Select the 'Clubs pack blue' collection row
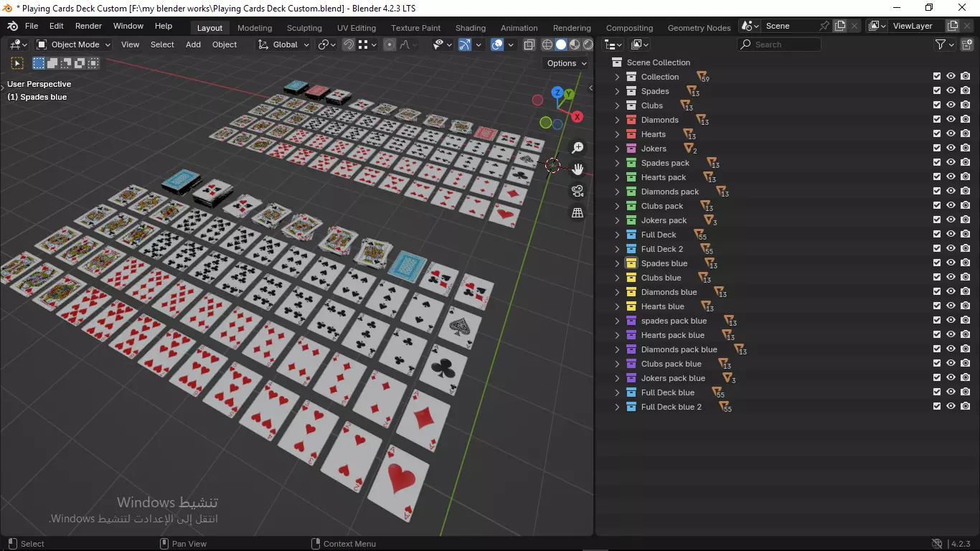Image resolution: width=980 pixels, height=551 pixels. [x=788, y=364]
